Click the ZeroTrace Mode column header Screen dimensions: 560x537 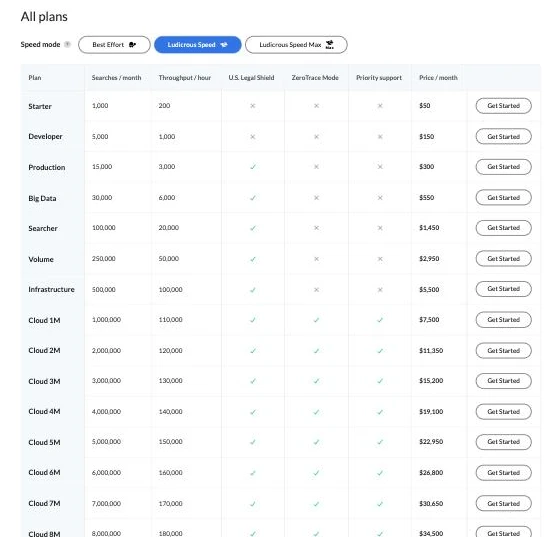click(x=315, y=77)
